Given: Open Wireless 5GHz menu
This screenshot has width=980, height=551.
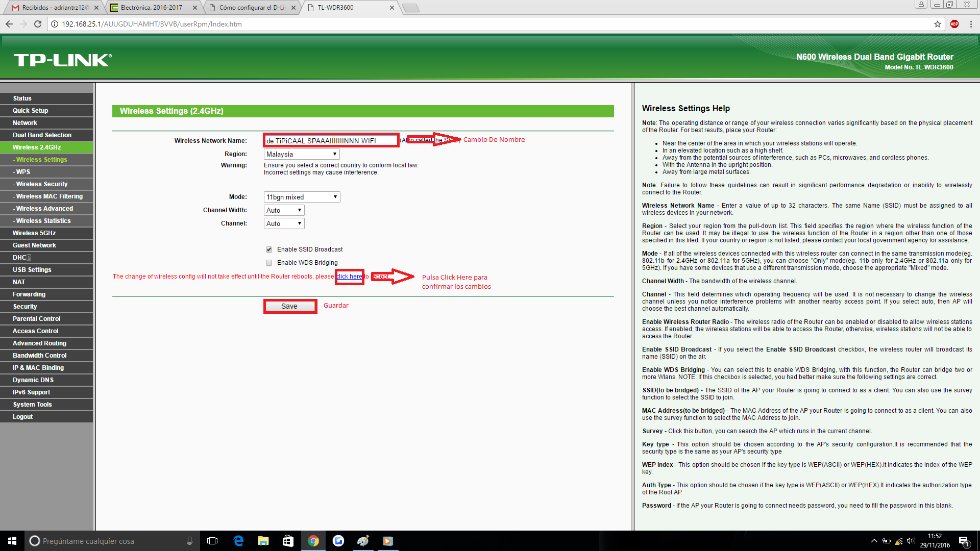Looking at the screenshot, I should [46, 233].
